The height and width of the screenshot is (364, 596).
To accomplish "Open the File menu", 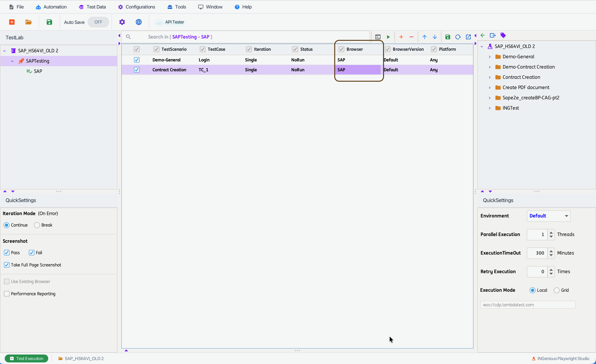I will point(16,7).
